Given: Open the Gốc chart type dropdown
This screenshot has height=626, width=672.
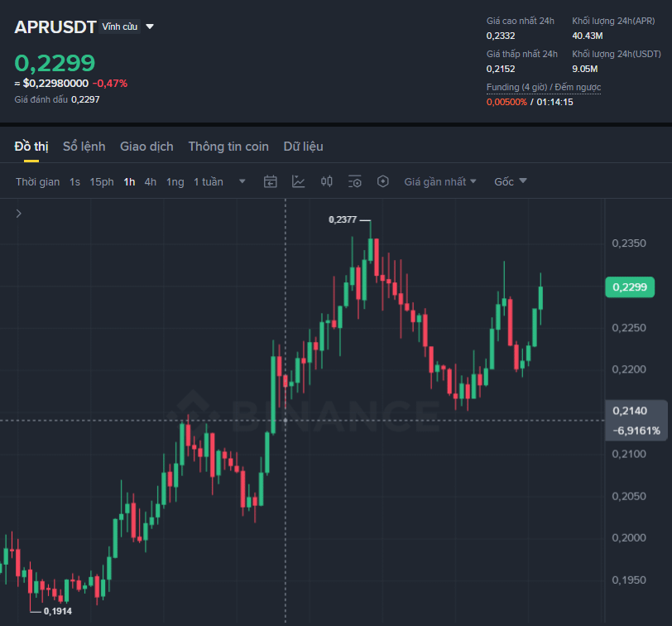Looking at the screenshot, I should [510, 182].
